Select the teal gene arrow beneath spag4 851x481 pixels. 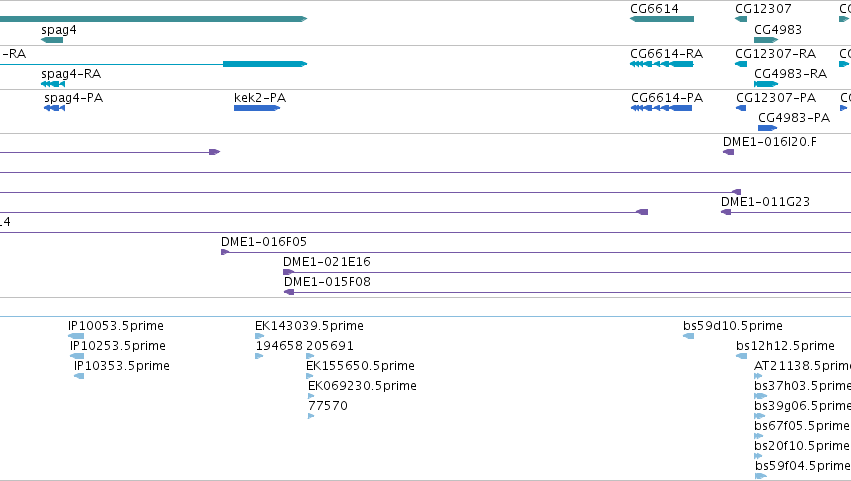(52, 40)
